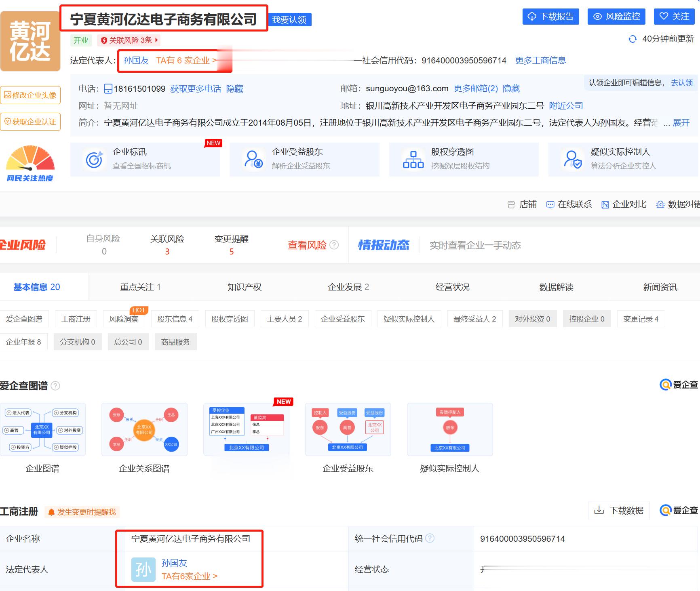
Task: Click the 企业标讯 target icon
Action: click(94, 160)
